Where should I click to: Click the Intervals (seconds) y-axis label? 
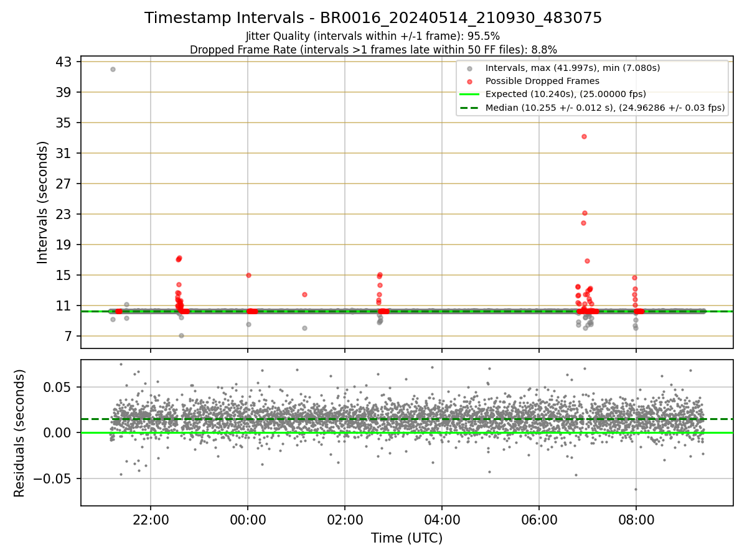point(42,202)
